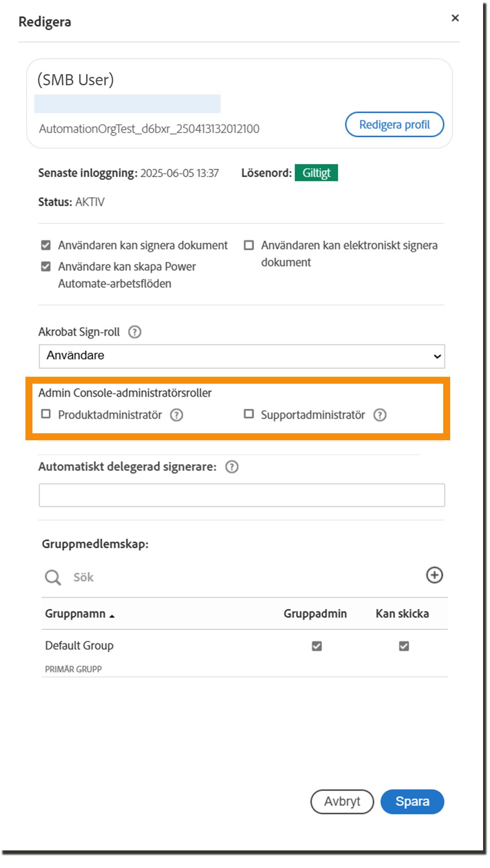Enable Användaren kan elektroniskt signera dokument
The width and height of the screenshot is (490, 868).
(249, 245)
